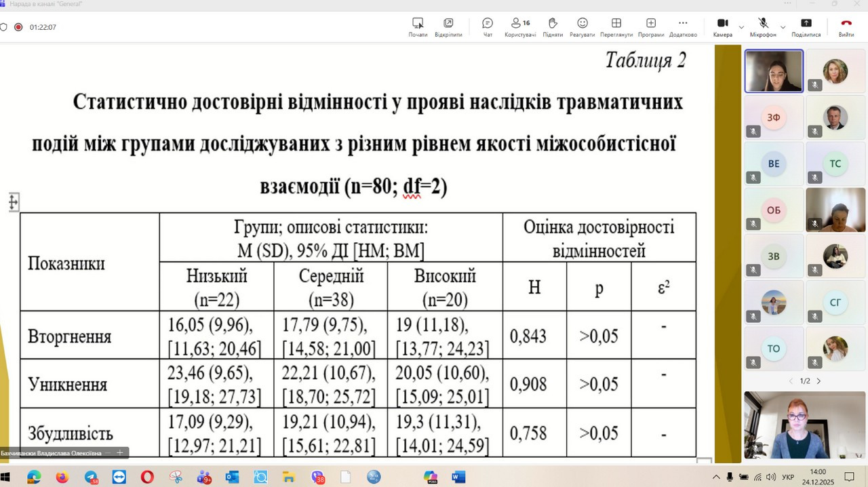Go to next participants page arrow
The width and height of the screenshot is (868, 487).
(818, 381)
